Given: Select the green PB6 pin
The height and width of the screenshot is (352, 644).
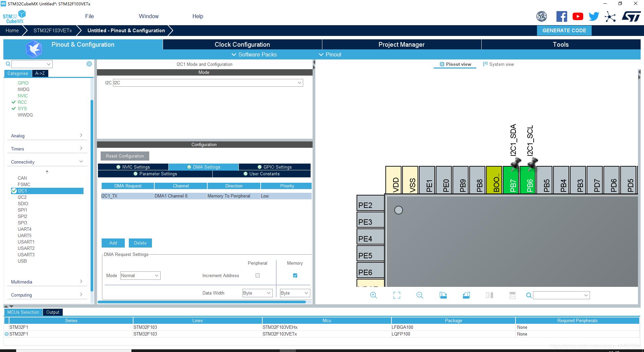Looking at the screenshot, I should point(528,180).
